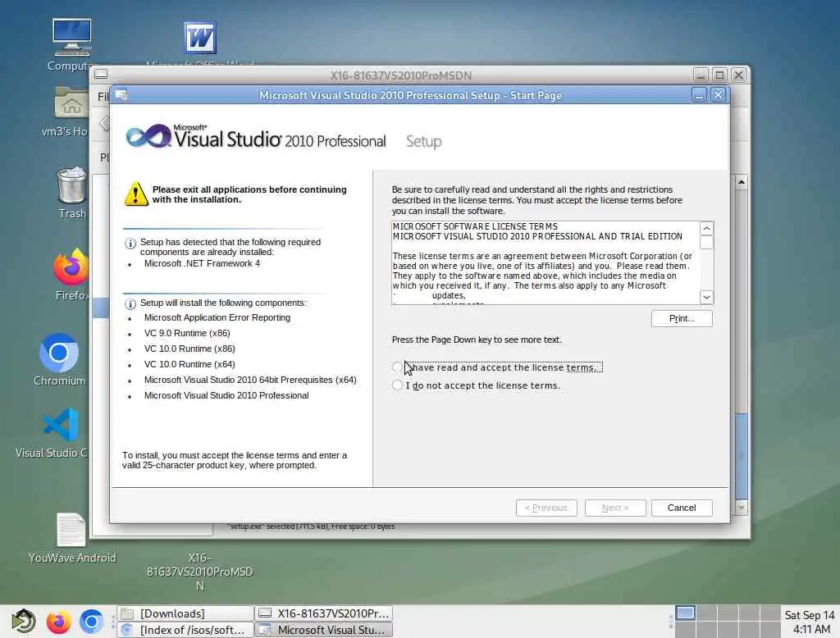Open setup dialog's title bar system icon
840x638 pixels.
tap(121, 95)
